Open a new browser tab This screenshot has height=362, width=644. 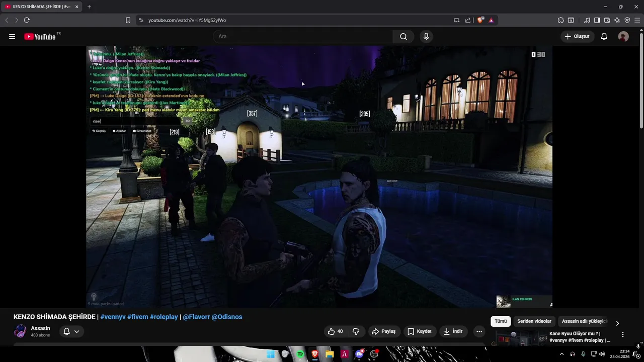tap(89, 7)
